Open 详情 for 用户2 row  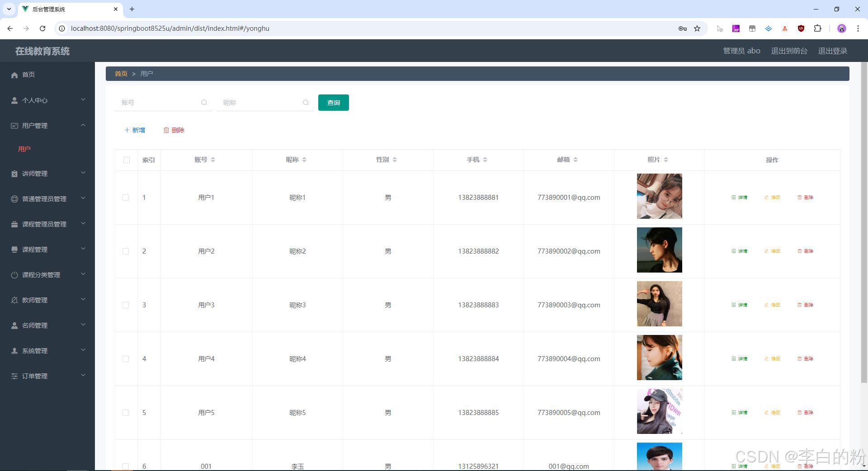(x=740, y=251)
